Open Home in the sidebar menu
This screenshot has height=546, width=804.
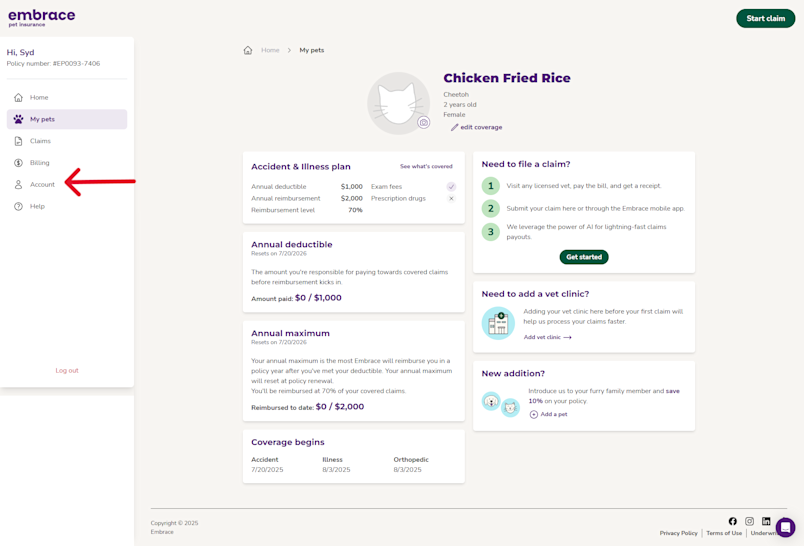(x=67, y=97)
